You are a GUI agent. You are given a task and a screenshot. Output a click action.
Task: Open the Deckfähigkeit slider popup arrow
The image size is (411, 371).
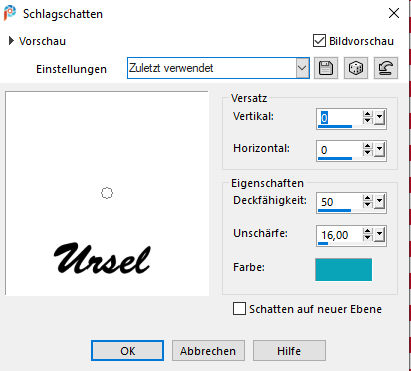pyautogui.click(x=379, y=202)
